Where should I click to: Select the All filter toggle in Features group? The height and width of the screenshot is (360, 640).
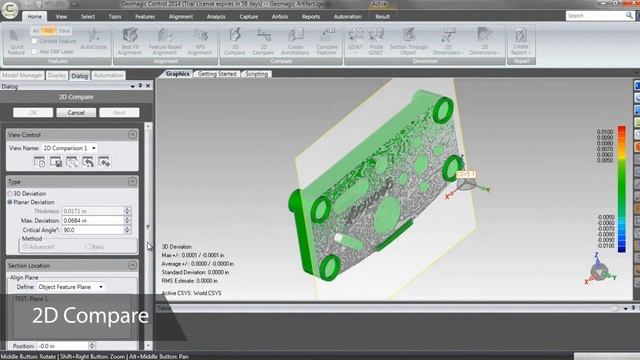pyautogui.click(x=36, y=31)
